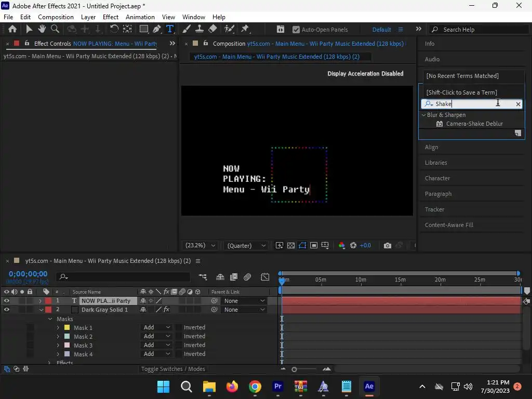Expand the NOW PLA...ii Party layer
This screenshot has width=532, height=399.
point(40,301)
